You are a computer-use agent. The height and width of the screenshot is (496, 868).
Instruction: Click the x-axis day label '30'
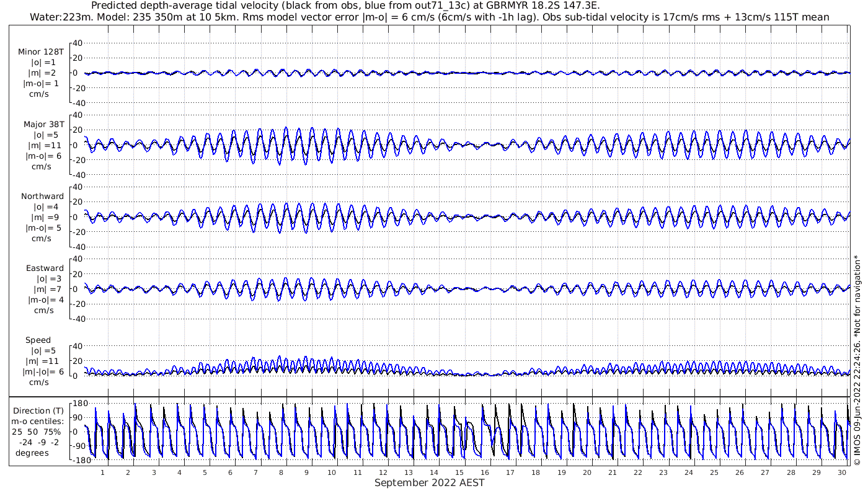841,472
